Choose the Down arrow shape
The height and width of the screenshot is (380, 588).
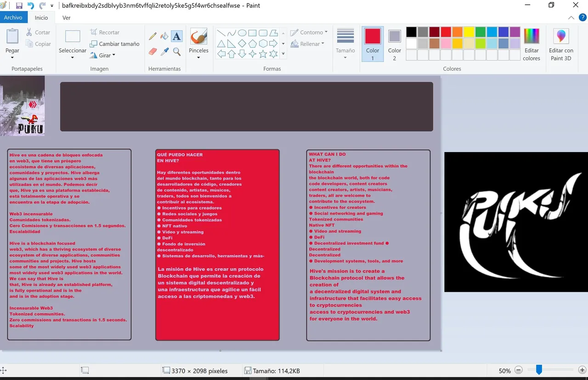point(242,54)
